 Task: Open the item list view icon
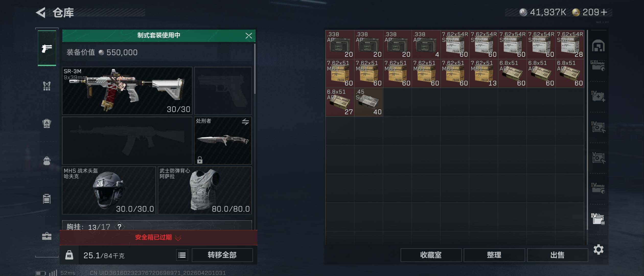pos(182,255)
